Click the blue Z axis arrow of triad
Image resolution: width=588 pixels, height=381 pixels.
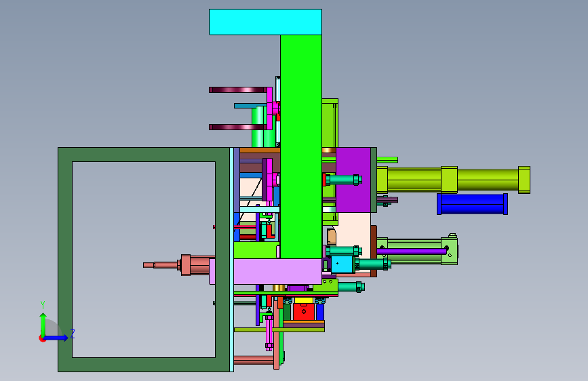coord(56,338)
